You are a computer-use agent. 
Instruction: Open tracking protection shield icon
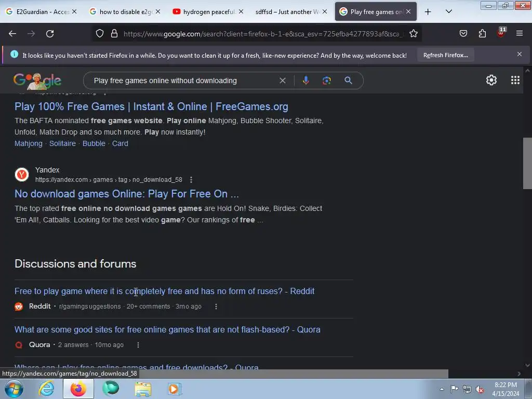(x=99, y=34)
